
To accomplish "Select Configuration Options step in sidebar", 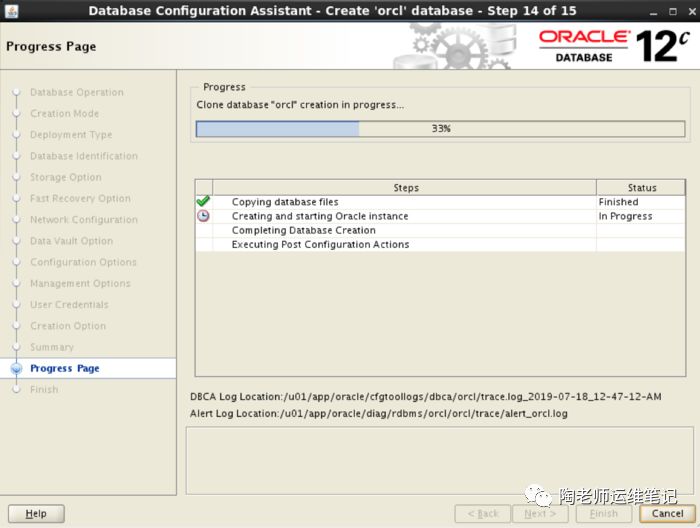I will [83, 262].
